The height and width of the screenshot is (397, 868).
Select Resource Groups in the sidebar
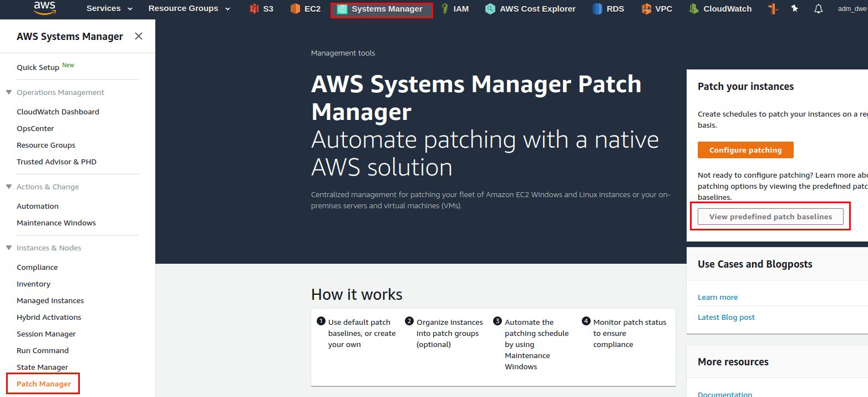[x=46, y=145]
